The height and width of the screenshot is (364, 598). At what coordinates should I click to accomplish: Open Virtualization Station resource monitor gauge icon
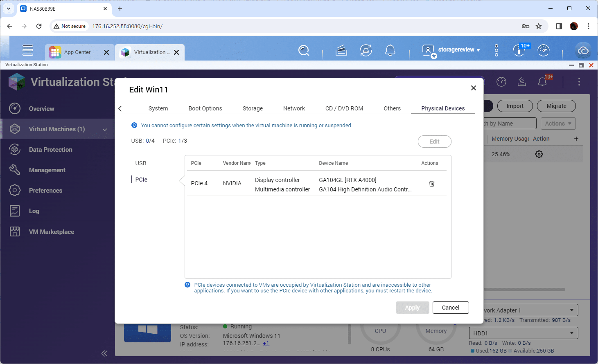(501, 82)
